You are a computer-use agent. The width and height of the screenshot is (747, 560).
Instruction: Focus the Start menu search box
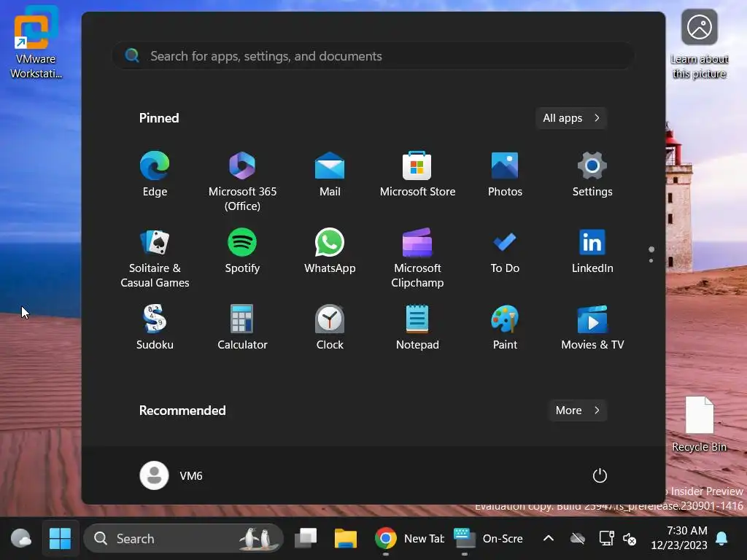pos(373,56)
